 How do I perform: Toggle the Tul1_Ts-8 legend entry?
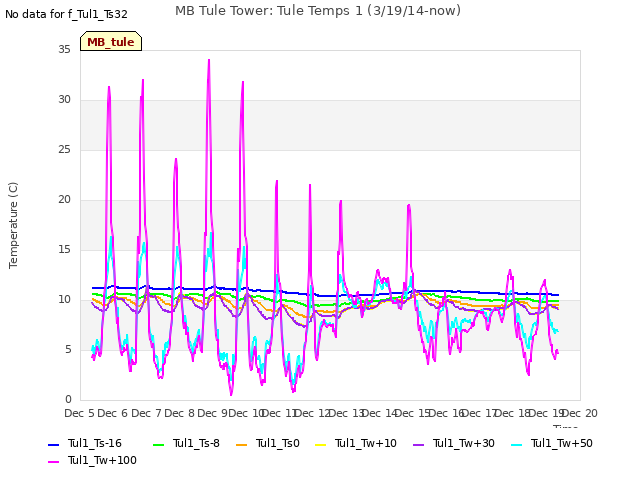click(186, 443)
